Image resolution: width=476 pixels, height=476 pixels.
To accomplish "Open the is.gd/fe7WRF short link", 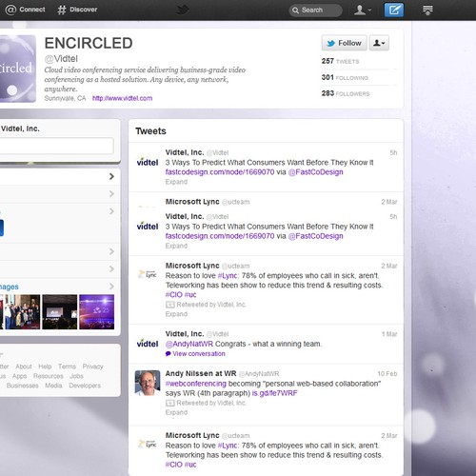I will click(274, 393).
